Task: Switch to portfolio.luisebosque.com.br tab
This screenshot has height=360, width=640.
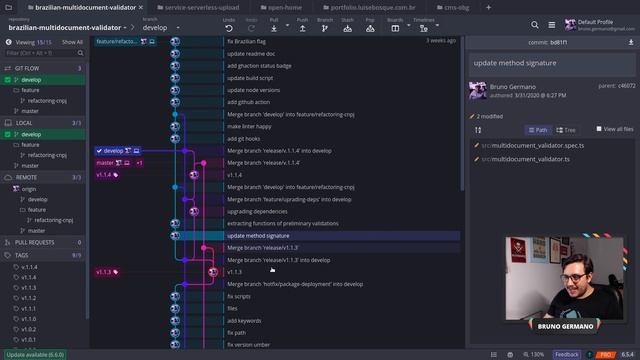Action: coord(369,7)
